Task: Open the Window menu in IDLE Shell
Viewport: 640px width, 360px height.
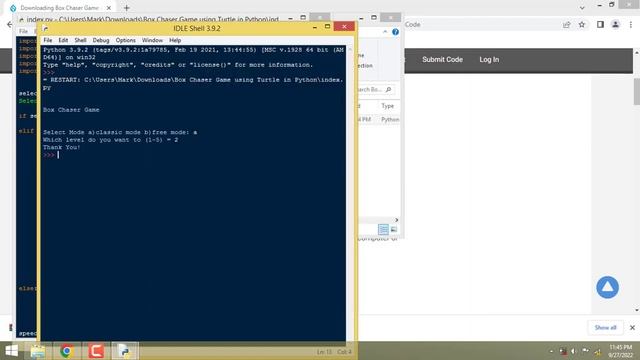Action: point(152,40)
